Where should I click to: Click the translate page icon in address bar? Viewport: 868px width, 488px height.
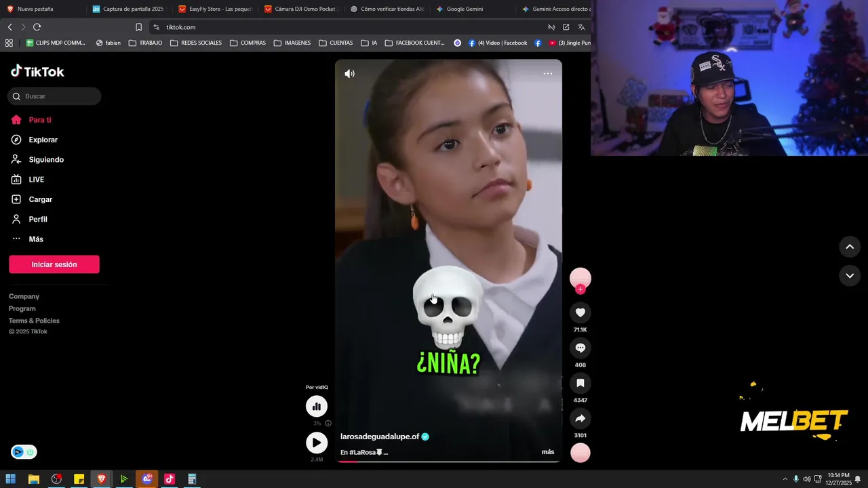581,27
